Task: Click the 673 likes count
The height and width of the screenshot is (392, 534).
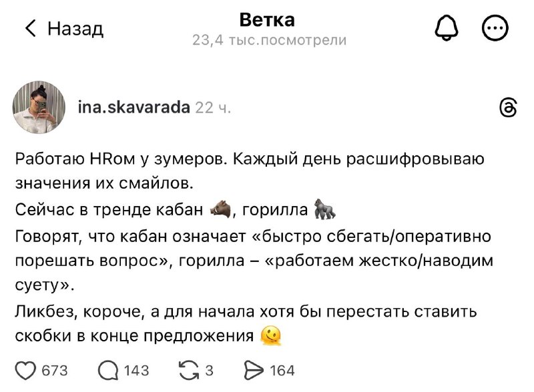Action: (55, 371)
